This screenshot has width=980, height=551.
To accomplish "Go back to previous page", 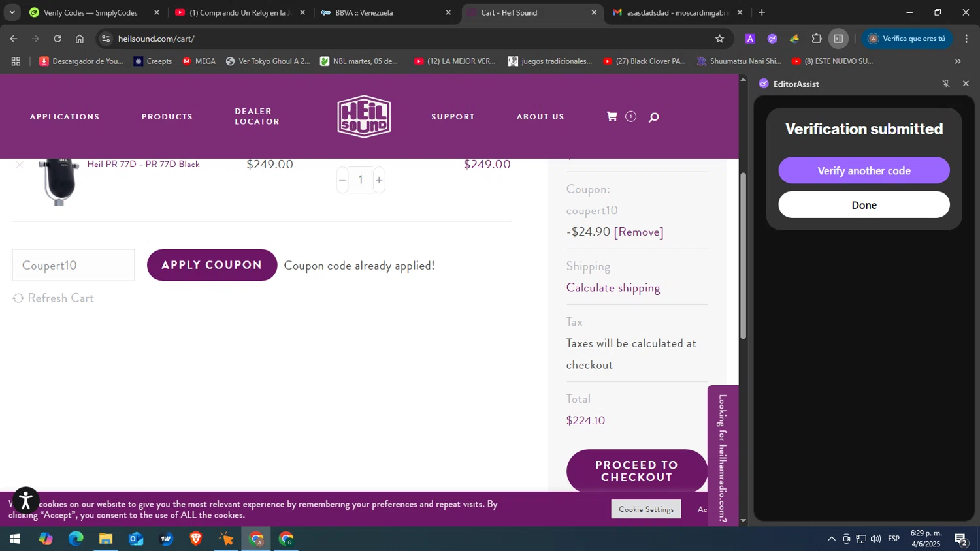I will pyautogui.click(x=14, y=39).
